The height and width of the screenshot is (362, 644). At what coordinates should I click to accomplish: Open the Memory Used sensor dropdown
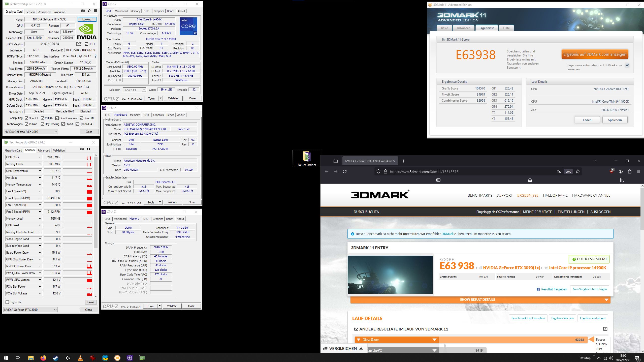click(x=40, y=219)
